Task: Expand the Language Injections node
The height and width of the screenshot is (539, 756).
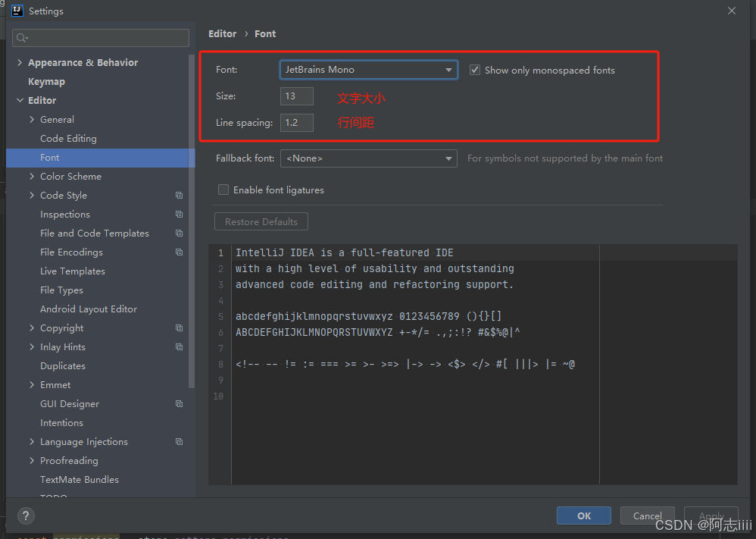Action: [32, 441]
